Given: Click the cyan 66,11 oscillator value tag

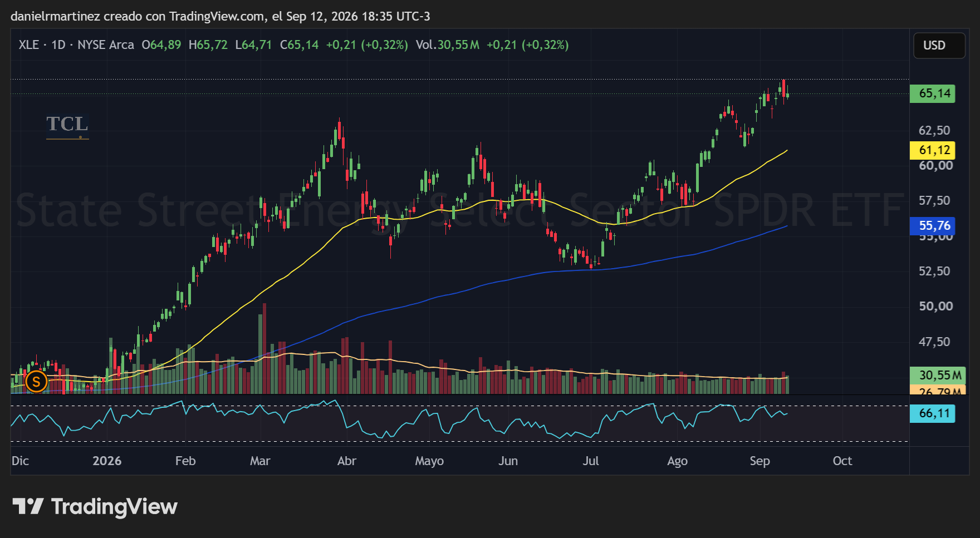Looking at the screenshot, I should pyautogui.click(x=933, y=413).
